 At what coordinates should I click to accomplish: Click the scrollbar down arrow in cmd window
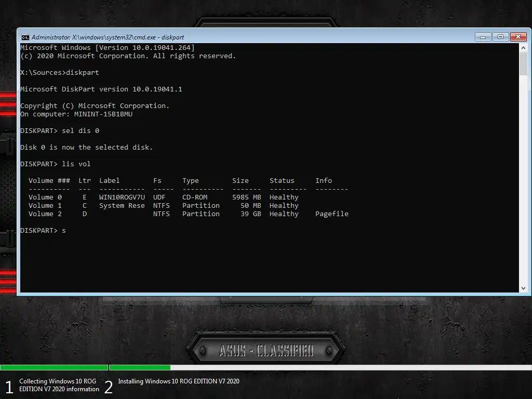tap(523, 288)
